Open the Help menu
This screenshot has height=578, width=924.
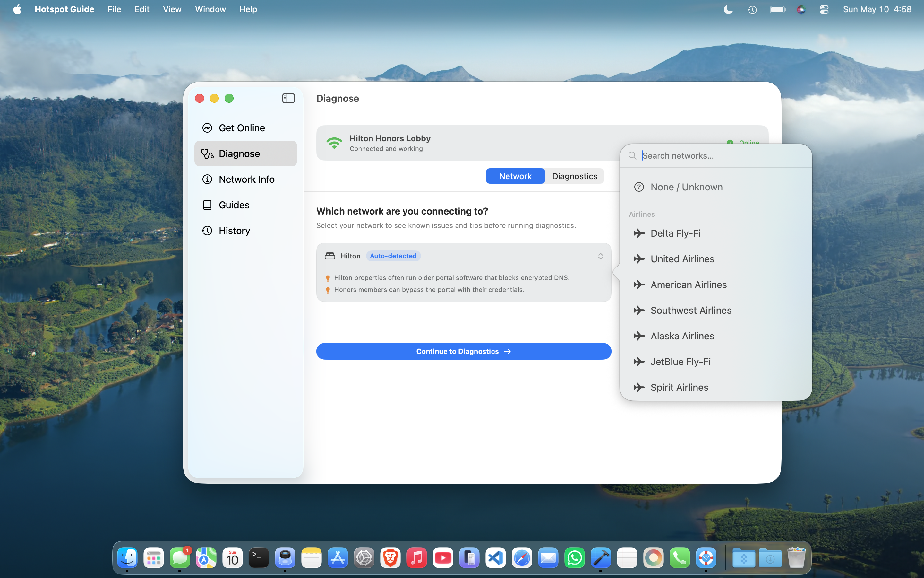pyautogui.click(x=248, y=9)
